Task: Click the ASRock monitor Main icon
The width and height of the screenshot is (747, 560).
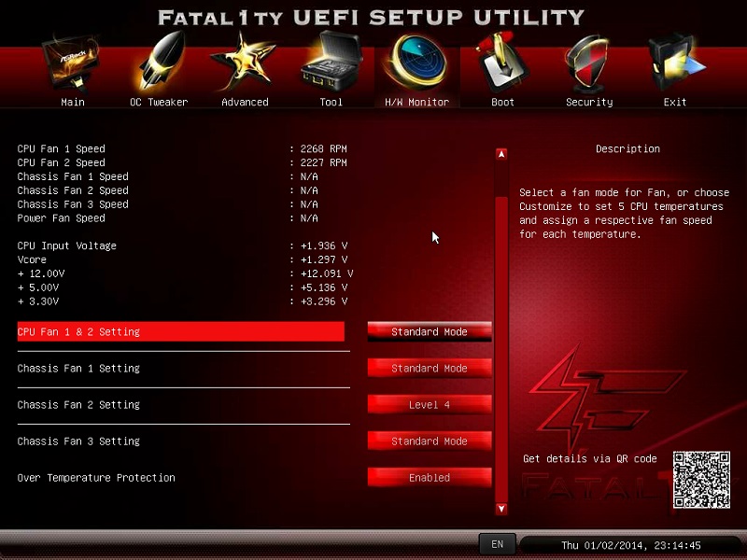Action: (x=72, y=63)
